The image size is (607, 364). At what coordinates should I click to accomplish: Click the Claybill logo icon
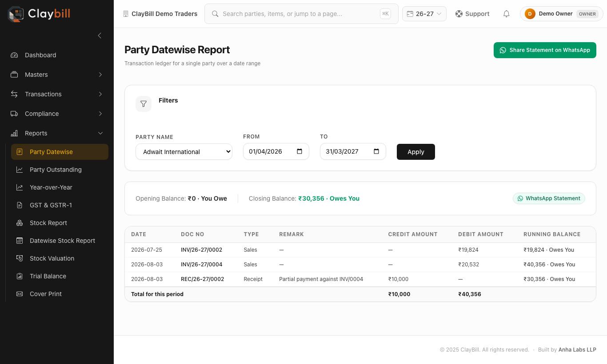pyautogui.click(x=16, y=14)
